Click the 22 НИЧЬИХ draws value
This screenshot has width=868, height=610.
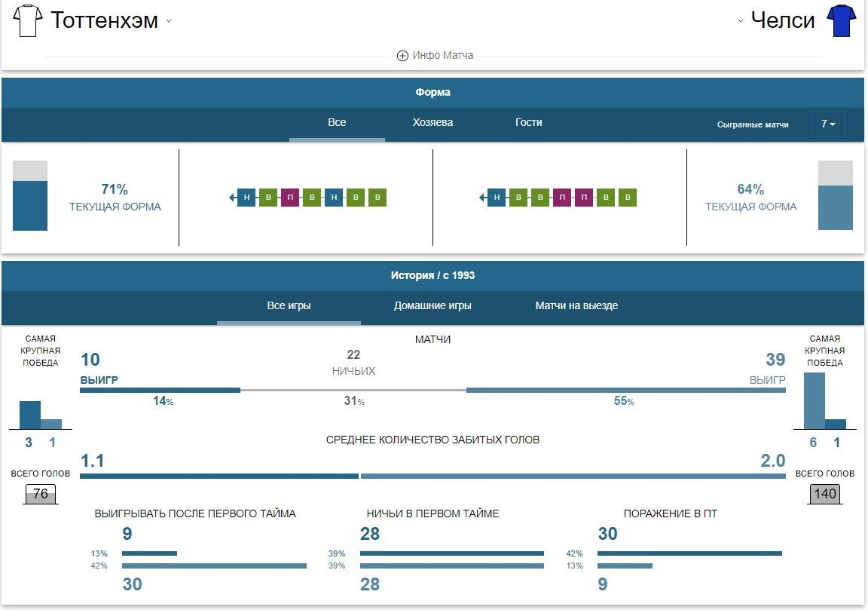point(353,363)
